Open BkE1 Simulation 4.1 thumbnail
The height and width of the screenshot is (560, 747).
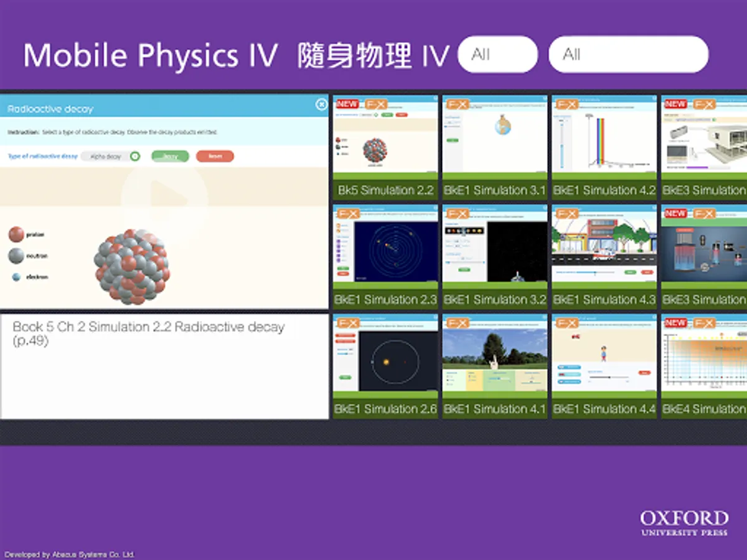495,366
